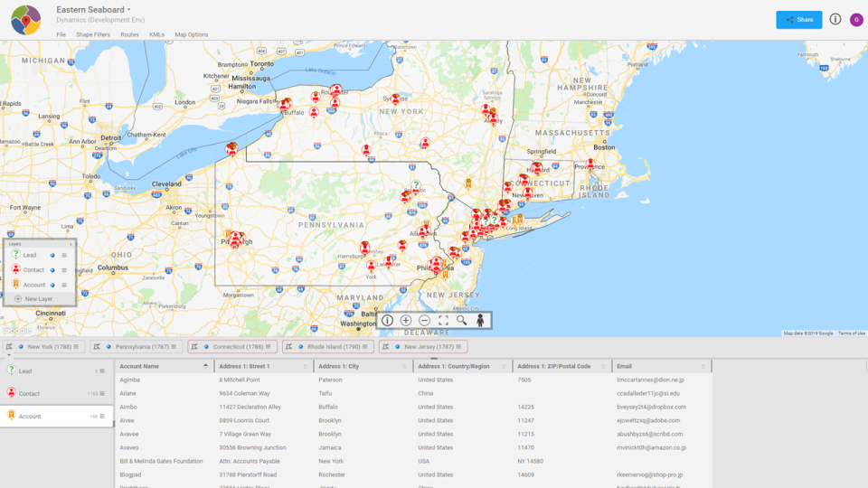Add a layer via the New Layer plus icon
Viewport: 868px width, 488px height.
click(18, 299)
